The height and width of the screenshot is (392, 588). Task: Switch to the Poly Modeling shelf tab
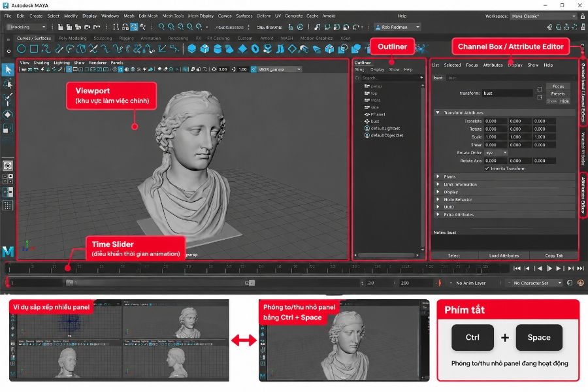point(73,39)
